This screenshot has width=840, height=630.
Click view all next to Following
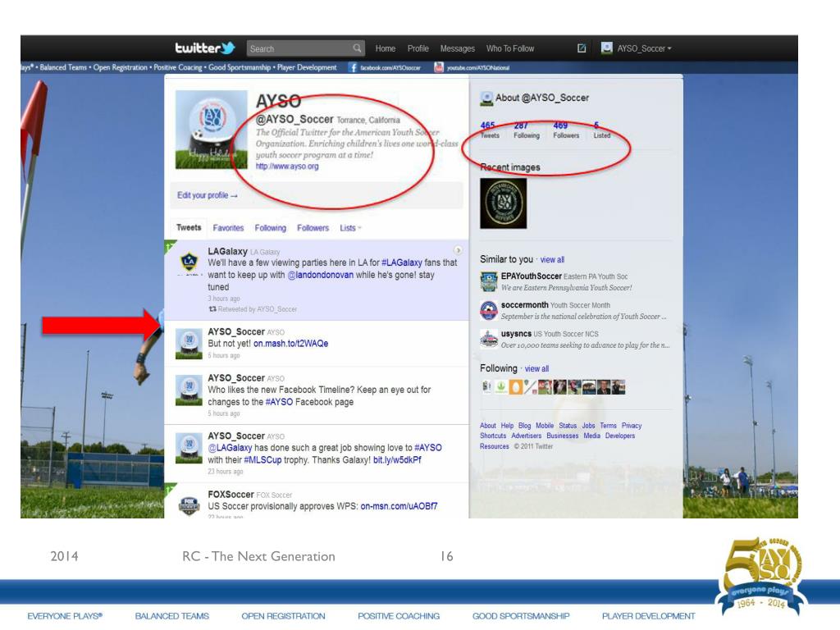536,368
